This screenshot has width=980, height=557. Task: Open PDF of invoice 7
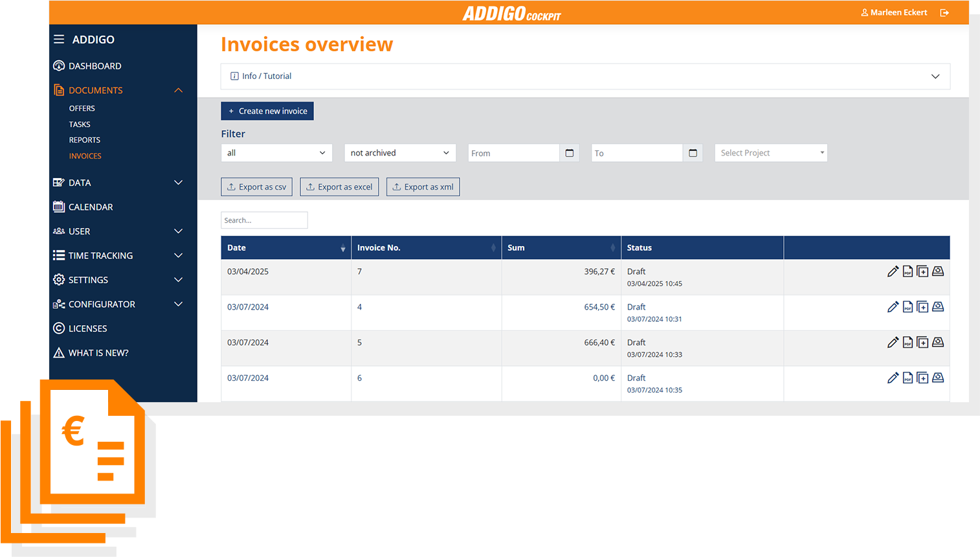(908, 271)
